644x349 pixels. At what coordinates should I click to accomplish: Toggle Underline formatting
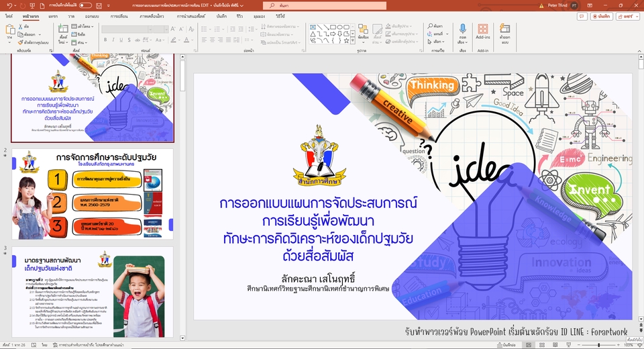click(121, 40)
